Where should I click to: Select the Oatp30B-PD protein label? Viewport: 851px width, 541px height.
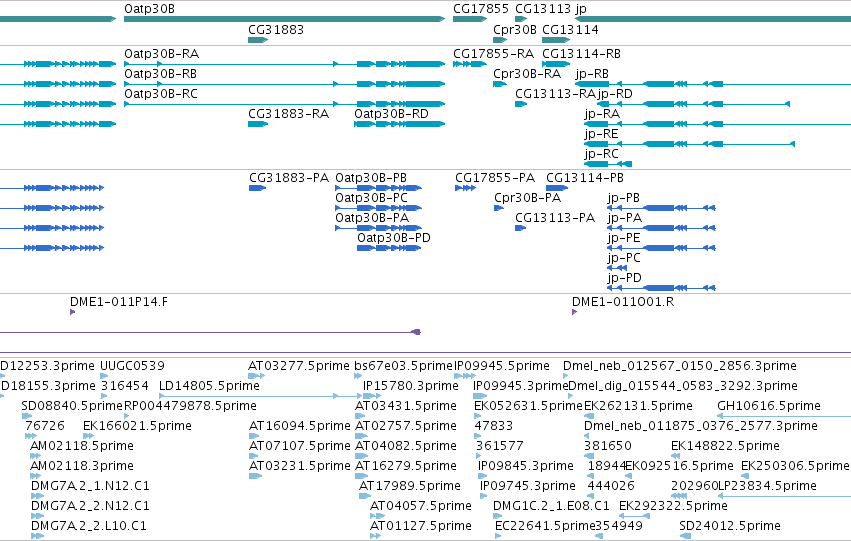coord(394,238)
